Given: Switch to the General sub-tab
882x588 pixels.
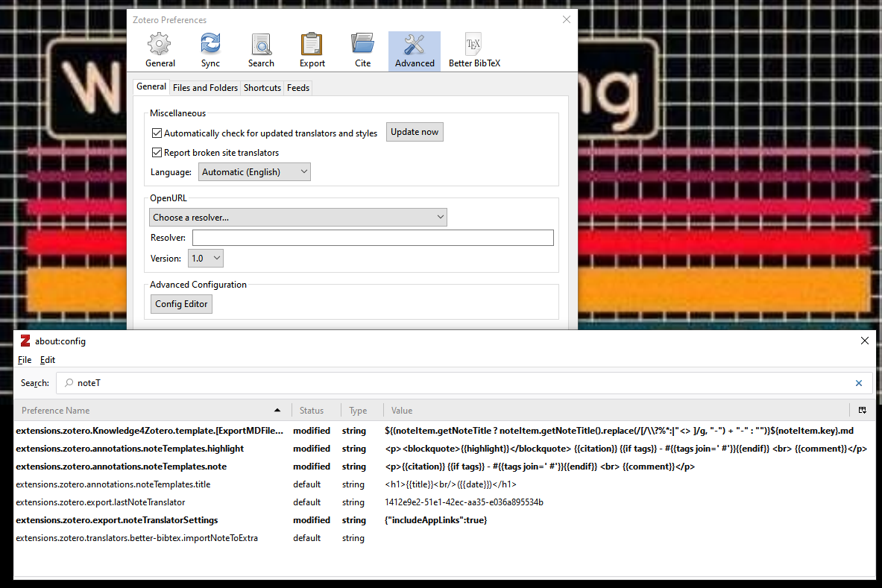Looking at the screenshot, I should pyautogui.click(x=151, y=86).
